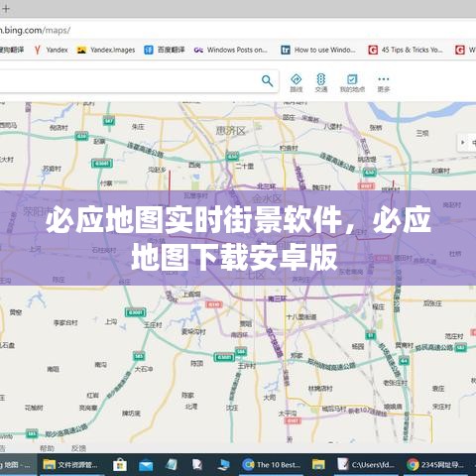Expand the map panel arrow at right edge
The image size is (476, 476).
[x=463, y=143]
